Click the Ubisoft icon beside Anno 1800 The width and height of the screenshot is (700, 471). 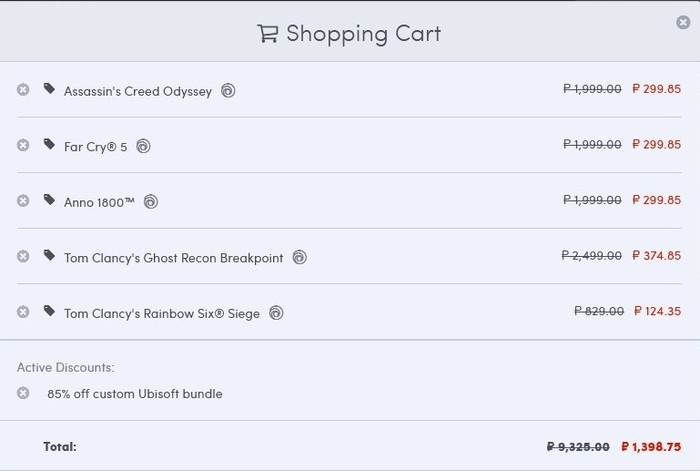pyautogui.click(x=151, y=202)
